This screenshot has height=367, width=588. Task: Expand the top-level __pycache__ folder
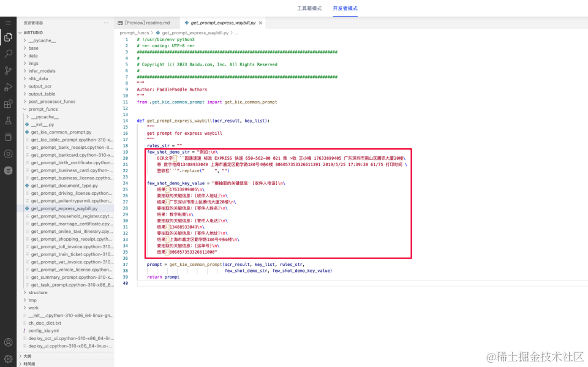(42, 40)
